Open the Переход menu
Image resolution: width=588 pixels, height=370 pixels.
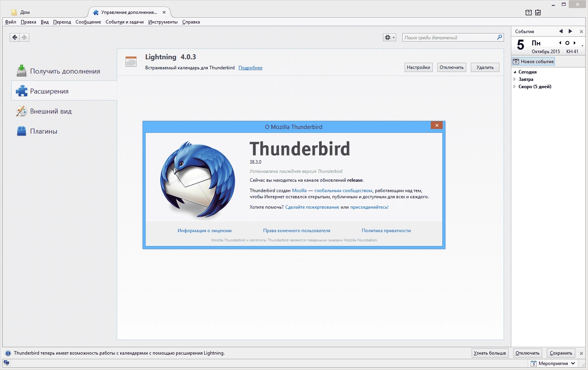[62, 22]
